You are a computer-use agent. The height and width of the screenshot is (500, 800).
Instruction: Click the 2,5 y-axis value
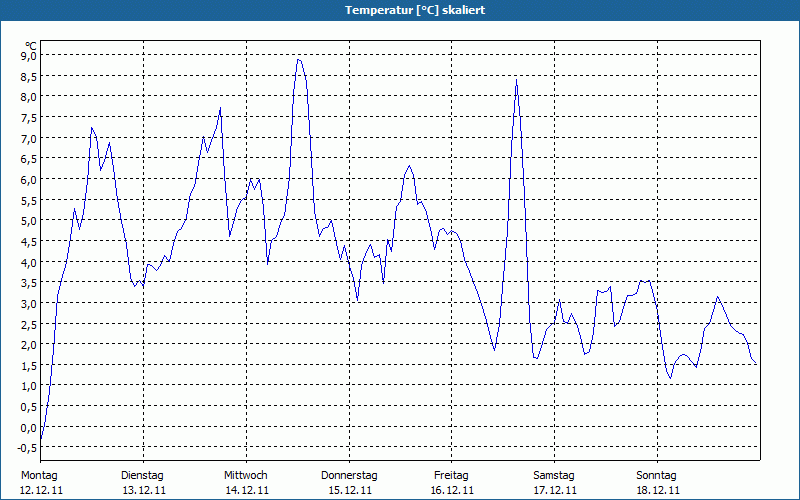tap(28, 323)
